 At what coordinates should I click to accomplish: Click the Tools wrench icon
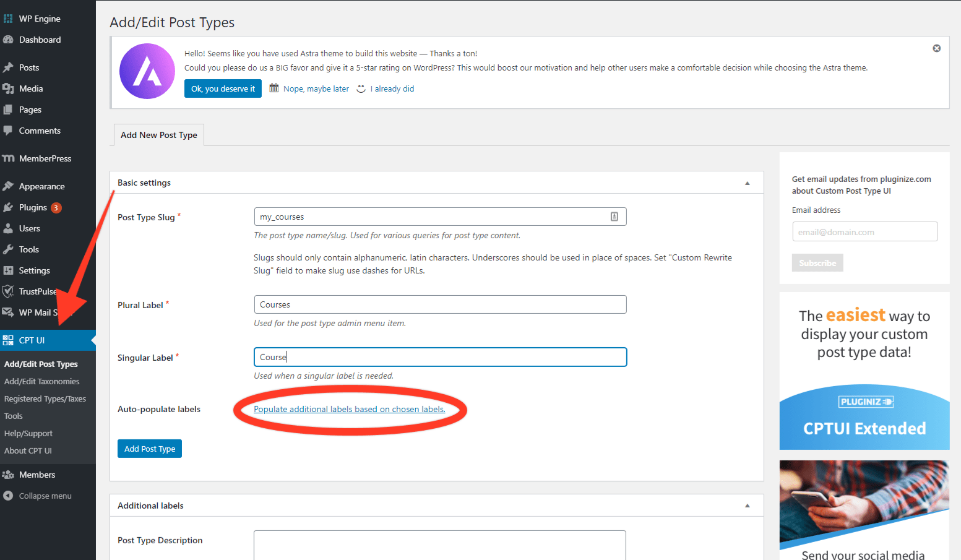point(8,249)
